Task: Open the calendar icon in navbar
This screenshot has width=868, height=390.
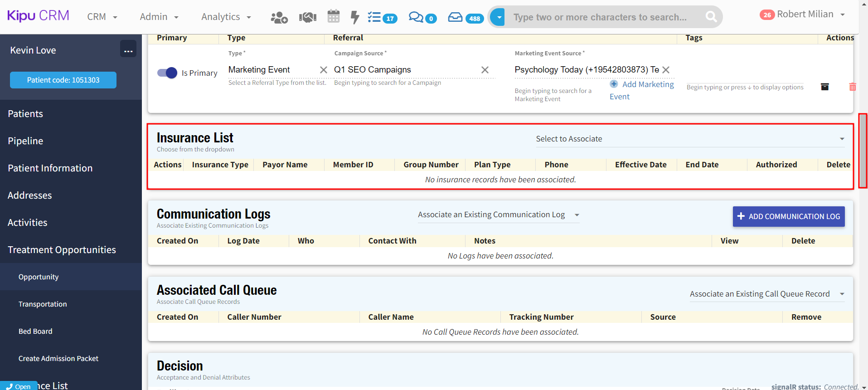Action: coord(333,17)
